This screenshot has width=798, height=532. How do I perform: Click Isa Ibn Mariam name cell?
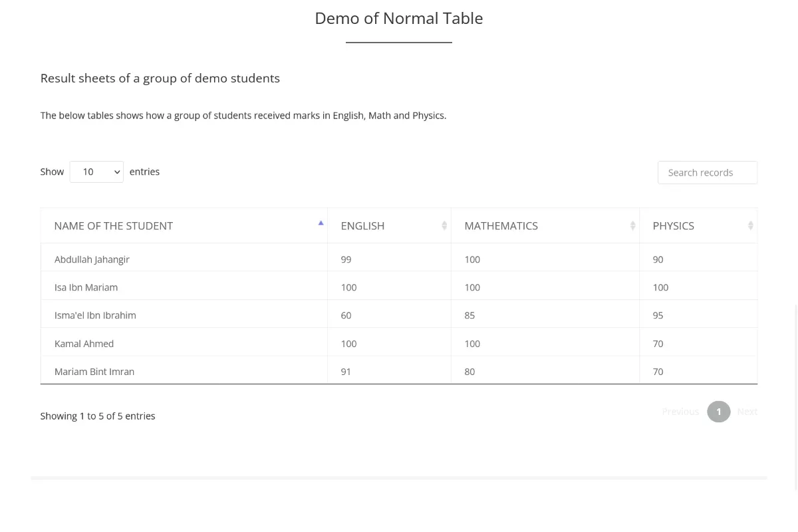[86, 287]
